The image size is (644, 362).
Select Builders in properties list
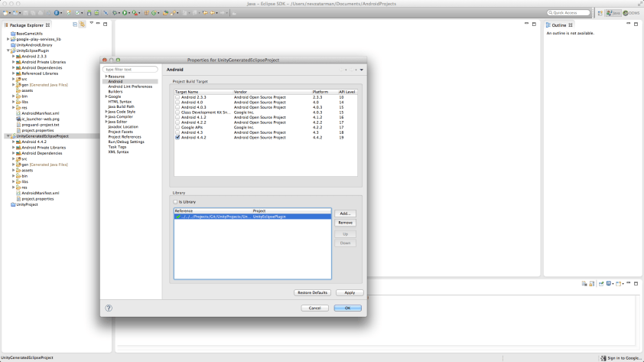tap(115, 92)
